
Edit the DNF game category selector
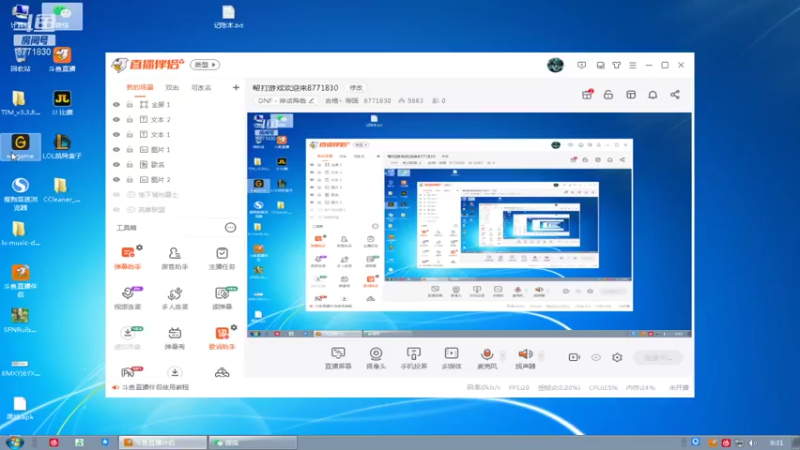pos(285,101)
